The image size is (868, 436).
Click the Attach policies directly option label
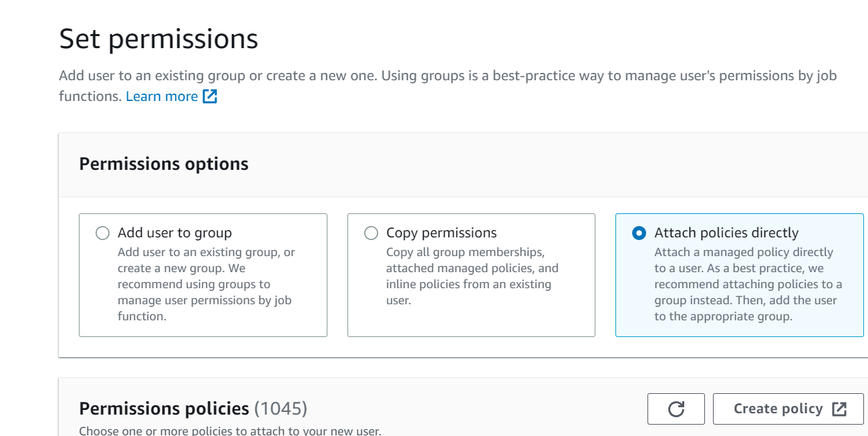tap(726, 233)
